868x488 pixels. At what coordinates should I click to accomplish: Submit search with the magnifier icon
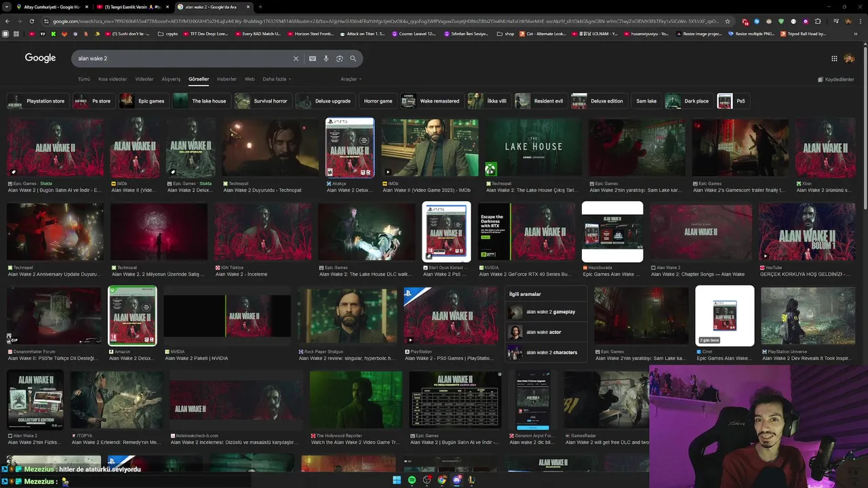pos(353,58)
